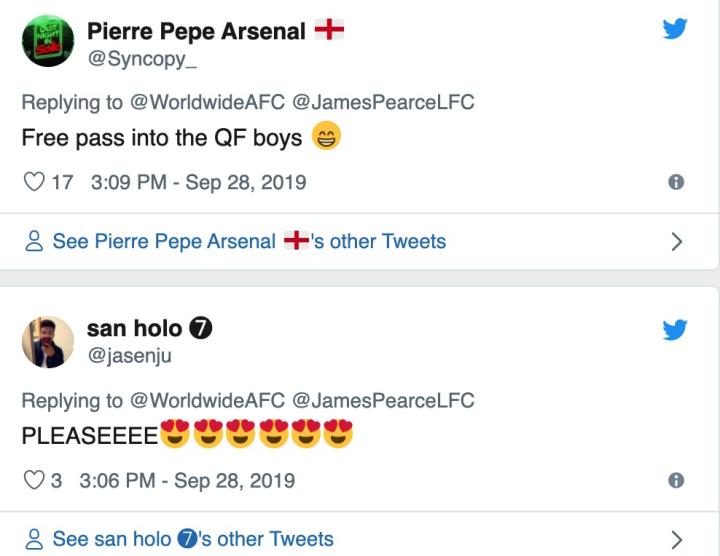Click the Twitter bird icon on Pierre Pepe's tweet
720x556 pixels.
676,31
